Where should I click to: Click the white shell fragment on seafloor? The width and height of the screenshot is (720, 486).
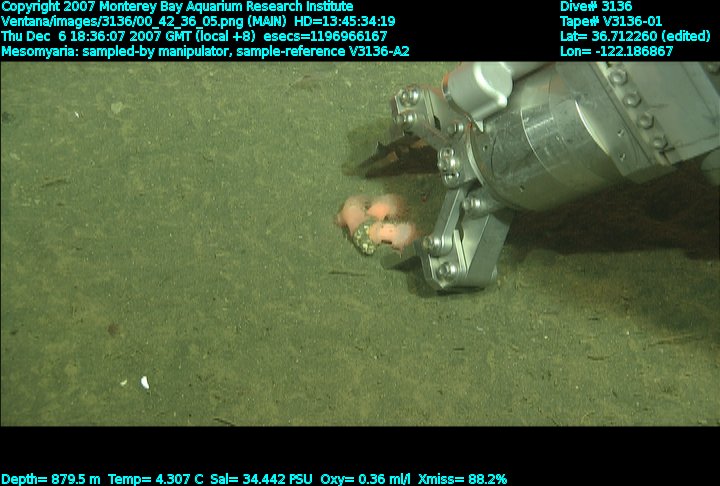pos(145,382)
